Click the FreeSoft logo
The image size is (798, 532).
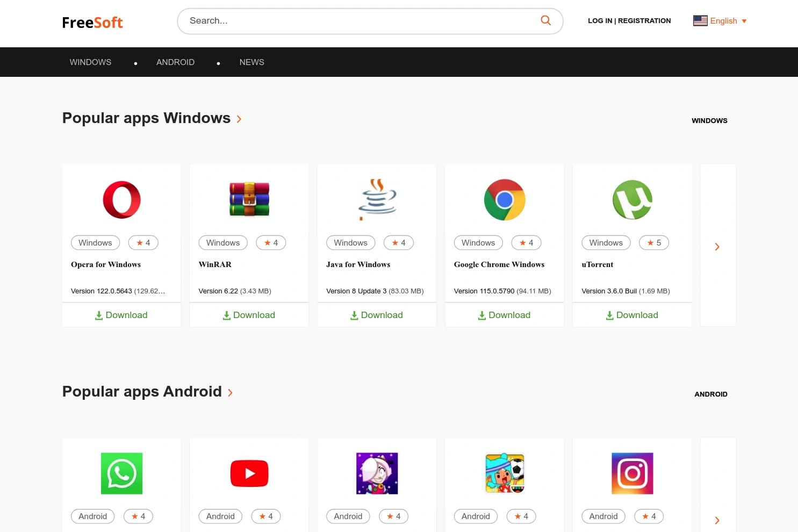coord(92,22)
